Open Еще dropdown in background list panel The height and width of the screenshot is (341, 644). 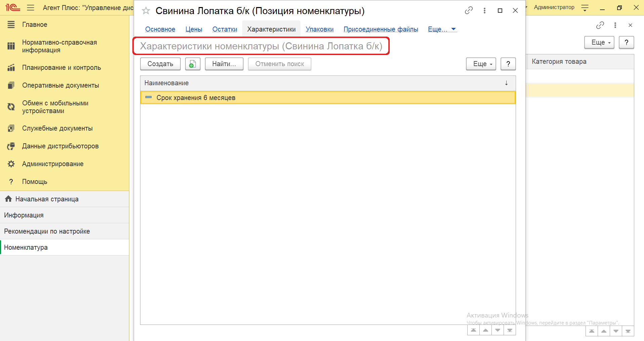pyautogui.click(x=599, y=43)
